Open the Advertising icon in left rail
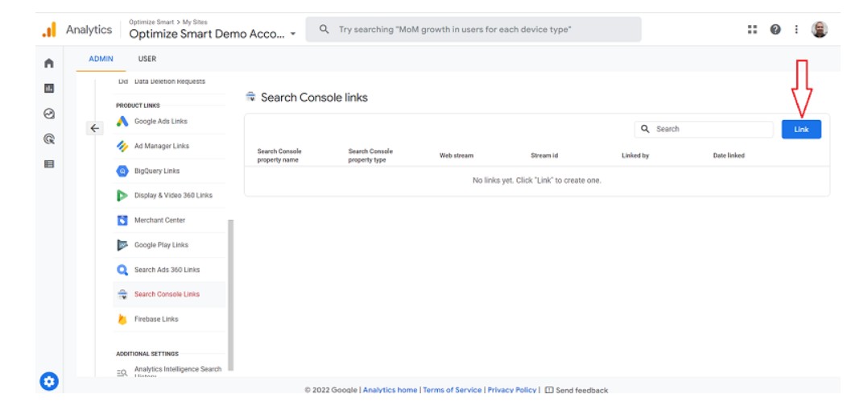868x411 pixels. 49,139
